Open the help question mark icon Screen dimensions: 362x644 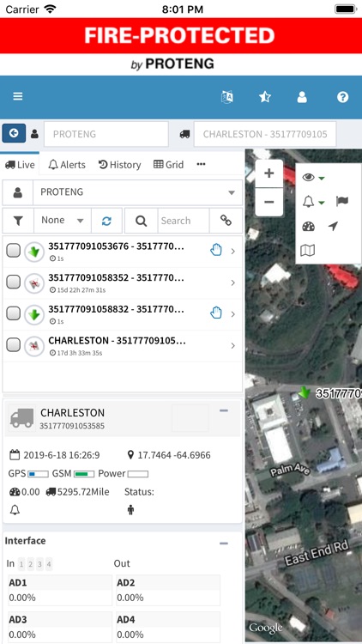(343, 97)
